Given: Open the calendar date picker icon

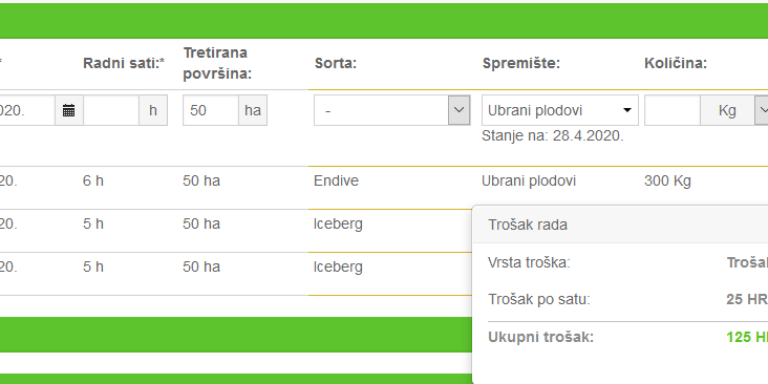Looking at the screenshot, I should (69, 110).
